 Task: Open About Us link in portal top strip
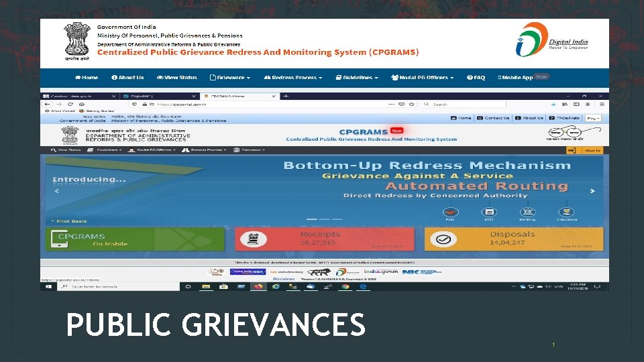(x=529, y=118)
